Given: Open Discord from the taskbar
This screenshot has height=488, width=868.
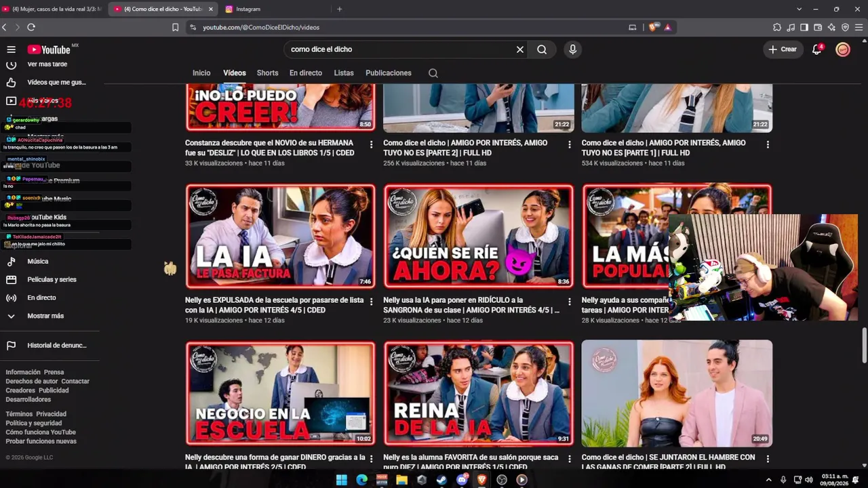Looking at the screenshot, I should (x=462, y=480).
